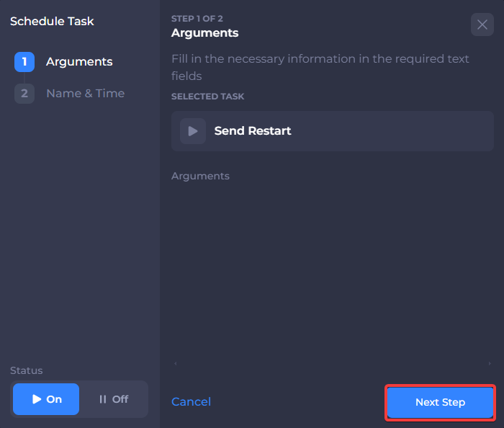Go to the Name & Time step
This screenshot has height=428, width=504.
(x=85, y=94)
